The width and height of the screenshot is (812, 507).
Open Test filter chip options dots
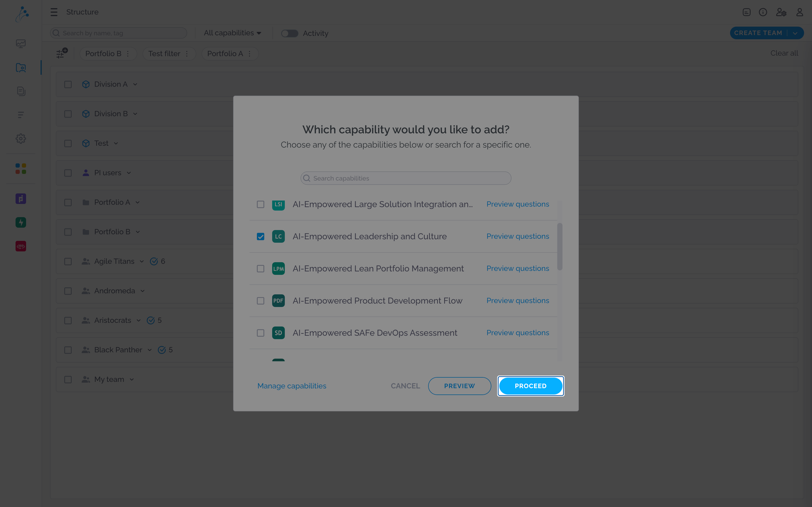tap(187, 54)
